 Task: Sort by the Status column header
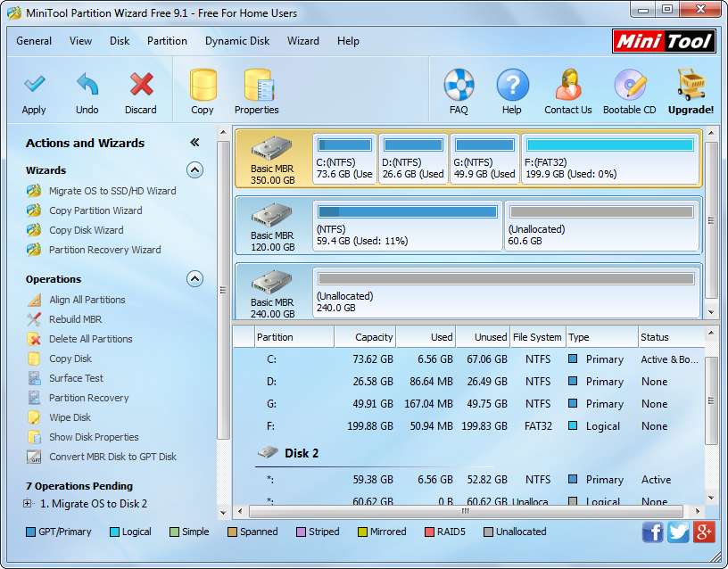[x=672, y=337]
